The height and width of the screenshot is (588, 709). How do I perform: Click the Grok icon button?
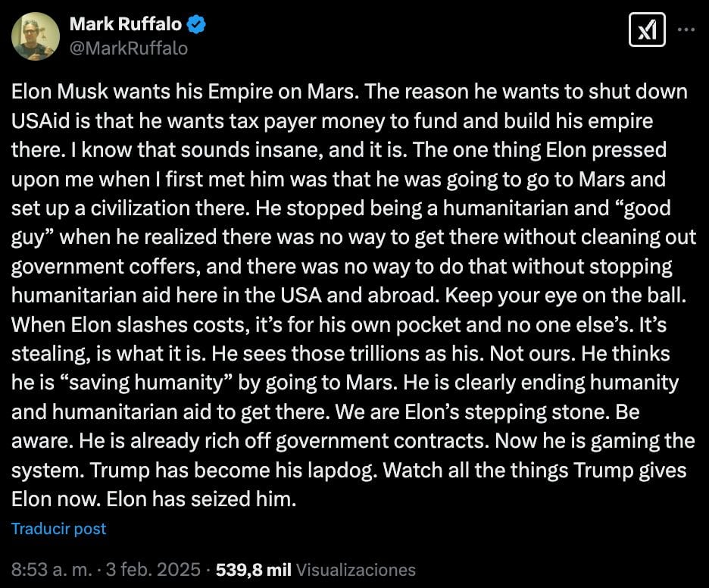tap(647, 30)
